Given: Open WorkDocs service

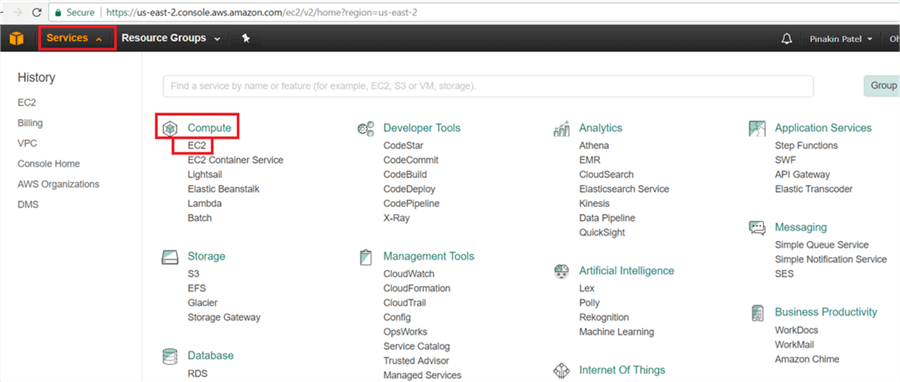Looking at the screenshot, I should (x=796, y=330).
